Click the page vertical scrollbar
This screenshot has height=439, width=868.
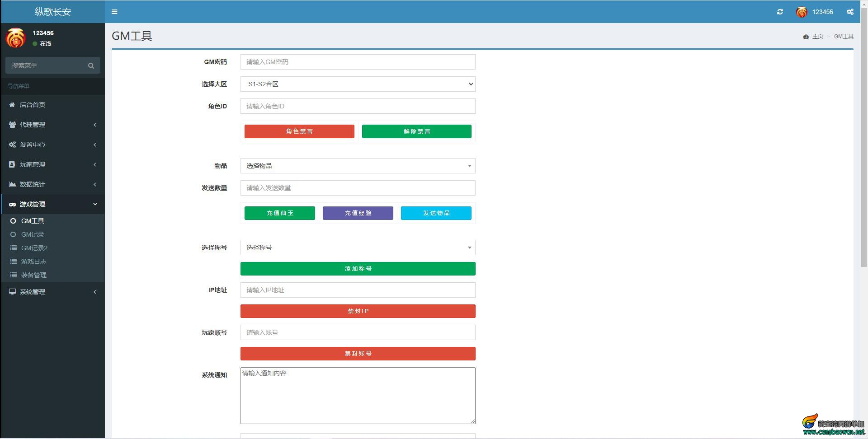pos(864,135)
